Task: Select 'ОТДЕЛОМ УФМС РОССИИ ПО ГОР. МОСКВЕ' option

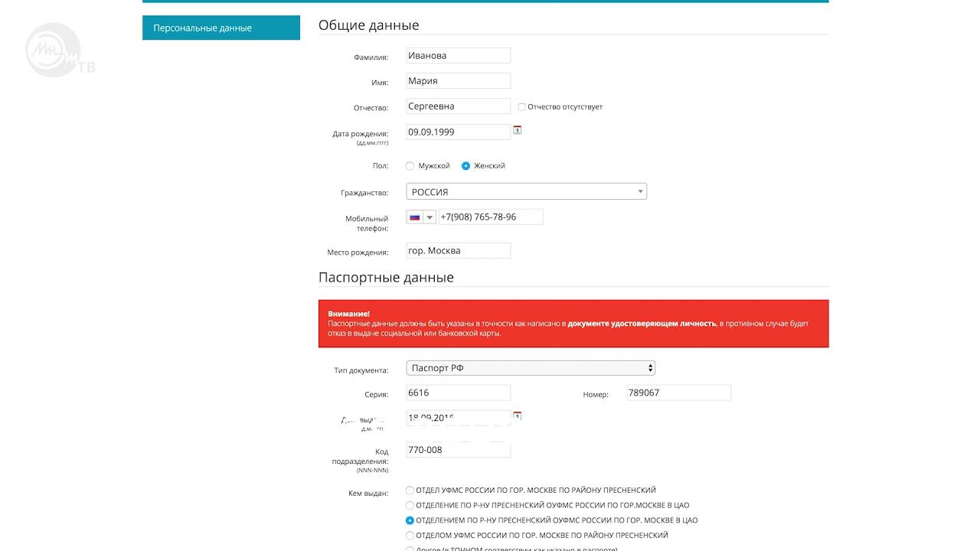Action: tap(410, 536)
